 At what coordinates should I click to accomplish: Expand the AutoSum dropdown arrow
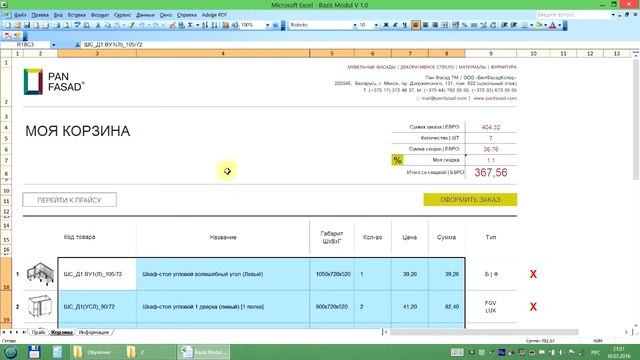point(197,25)
